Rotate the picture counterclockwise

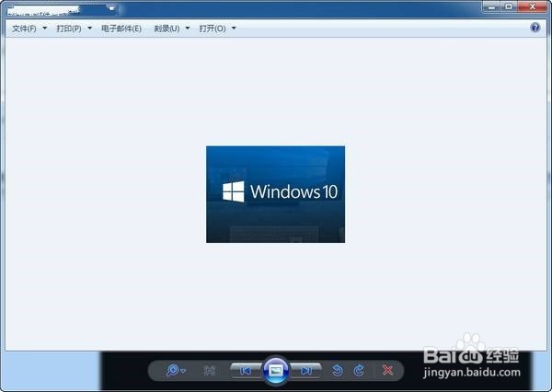pyautogui.click(x=338, y=370)
